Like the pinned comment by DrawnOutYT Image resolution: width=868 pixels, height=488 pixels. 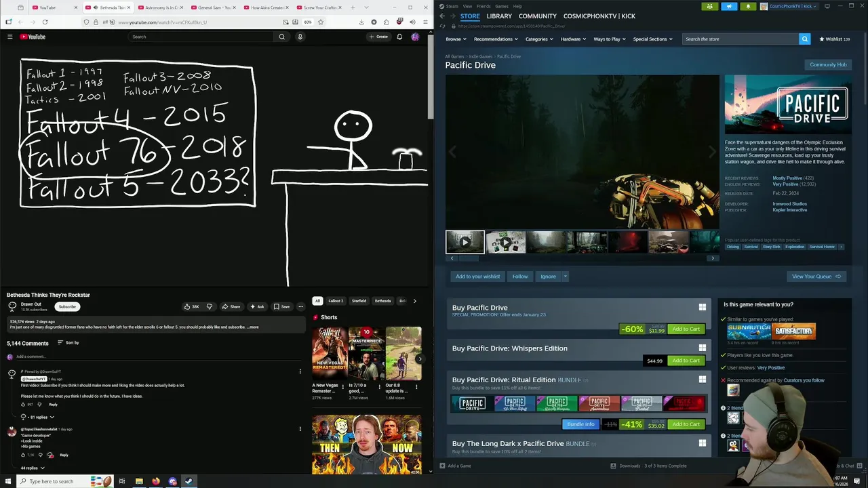point(23,404)
